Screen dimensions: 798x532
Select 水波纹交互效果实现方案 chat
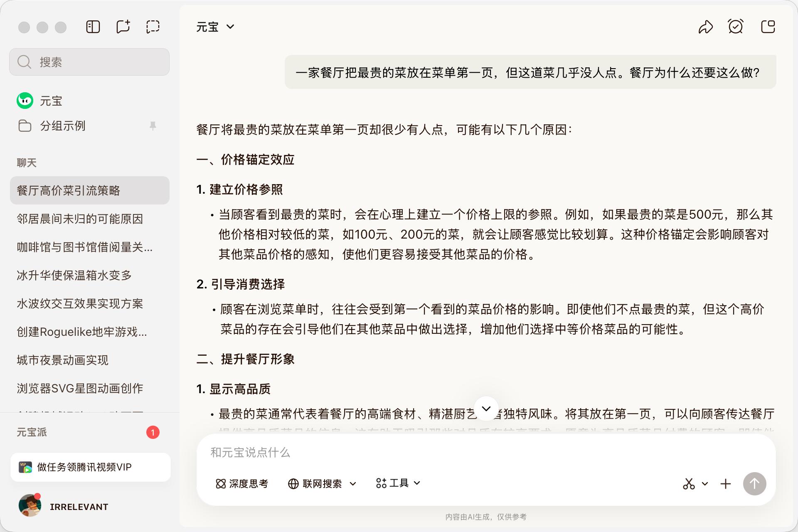tap(80, 303)
